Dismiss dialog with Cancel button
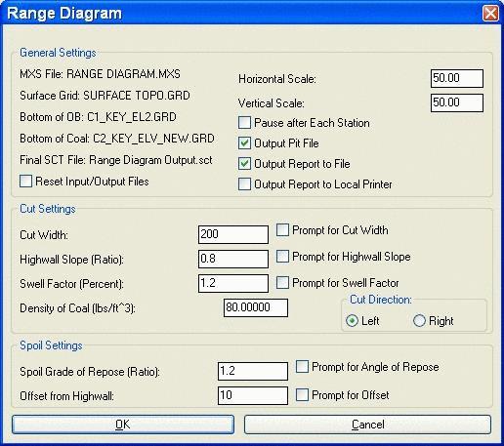This screenshot has height=446, width=504. click(x=367, y=425)
